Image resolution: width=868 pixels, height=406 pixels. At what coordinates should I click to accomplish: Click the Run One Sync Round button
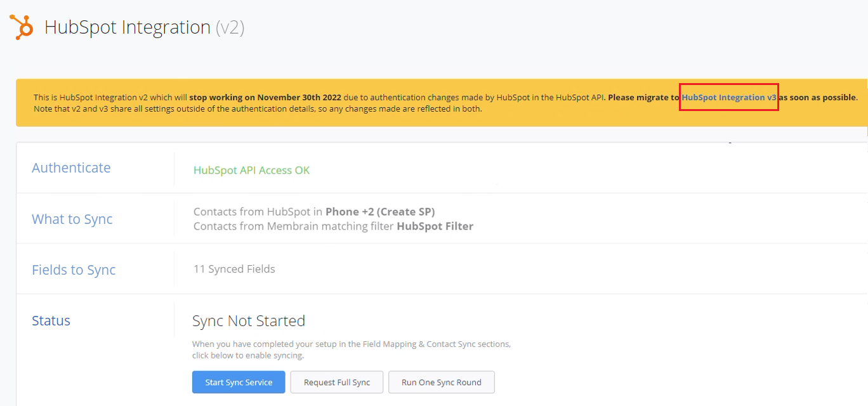442,383
